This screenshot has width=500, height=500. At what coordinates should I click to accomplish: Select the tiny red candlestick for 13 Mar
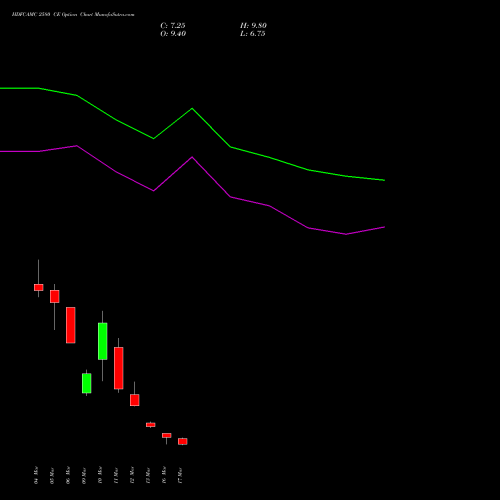(x=151, y=425)
